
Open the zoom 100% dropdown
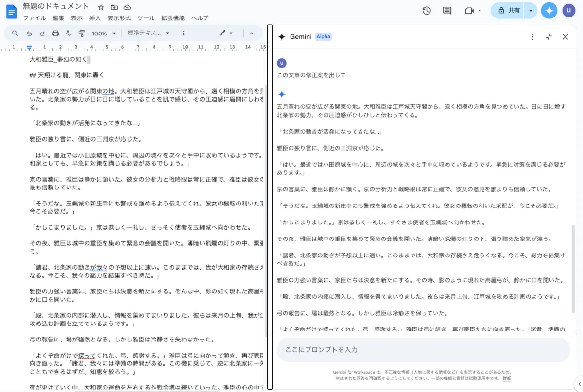click(x=104, y=34)
